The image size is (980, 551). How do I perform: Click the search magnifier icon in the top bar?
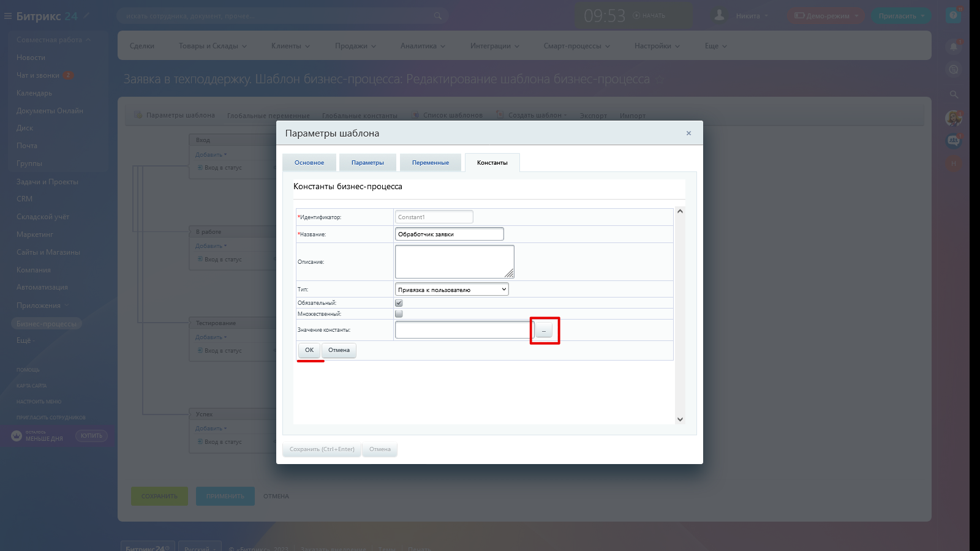[x=437, y=16]
